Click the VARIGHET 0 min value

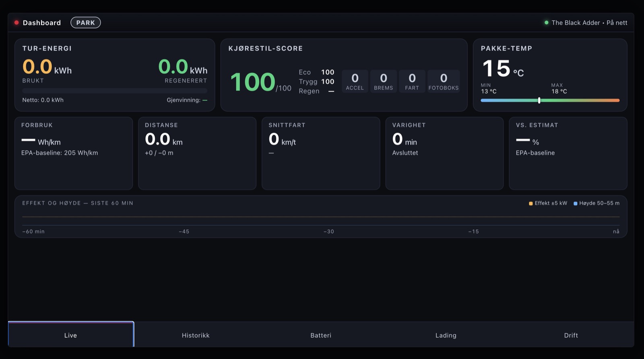pyautogui.click(x=405, y=139)
